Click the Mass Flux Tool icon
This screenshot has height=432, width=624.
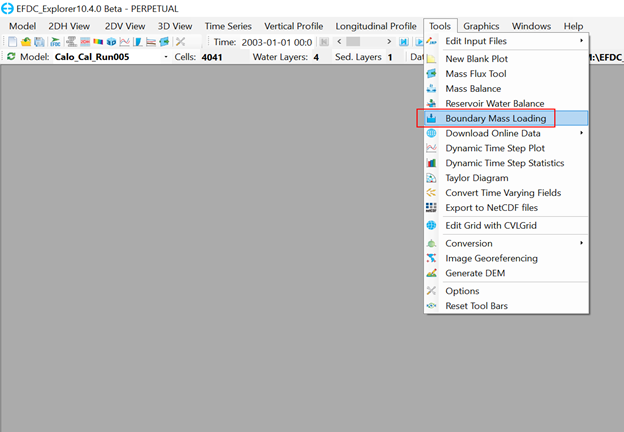432,74
